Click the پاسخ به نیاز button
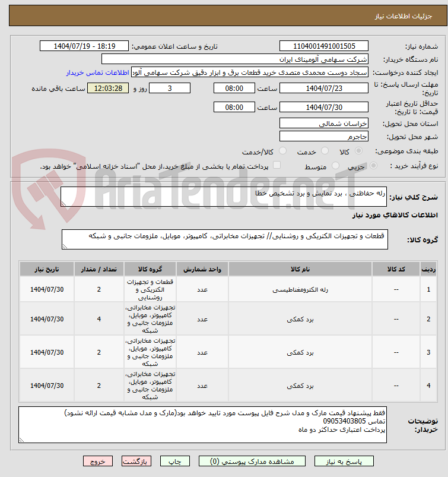This screenshot has height=477, width=448. coord(344,461)
